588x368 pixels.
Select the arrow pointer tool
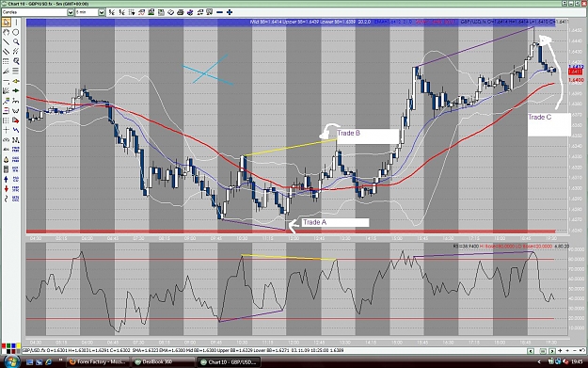[6, 23]
